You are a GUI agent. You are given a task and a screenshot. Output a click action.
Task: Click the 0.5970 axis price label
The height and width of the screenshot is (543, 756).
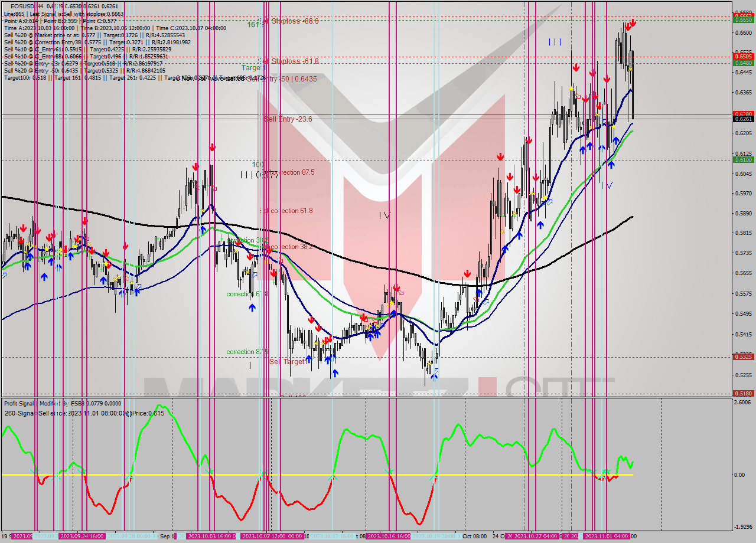coord(742,193)
